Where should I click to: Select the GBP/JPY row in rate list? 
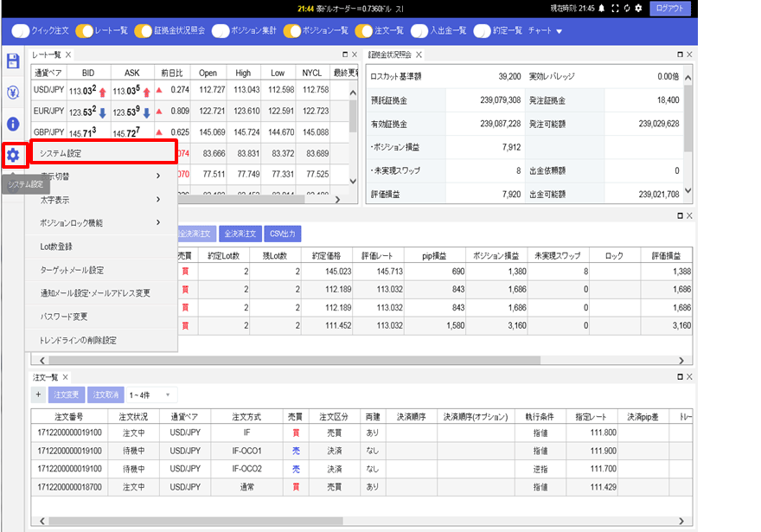click(190, 132)
